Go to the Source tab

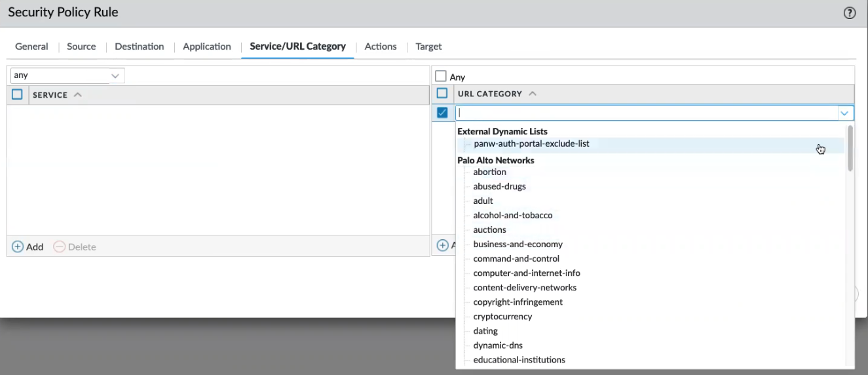tap(81, 47)
